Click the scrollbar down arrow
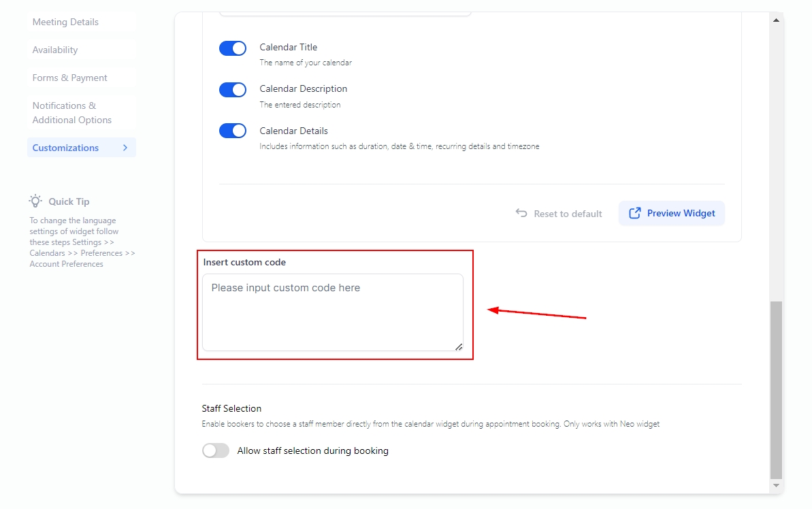This screenshot has width=812, height=509. 776,485
